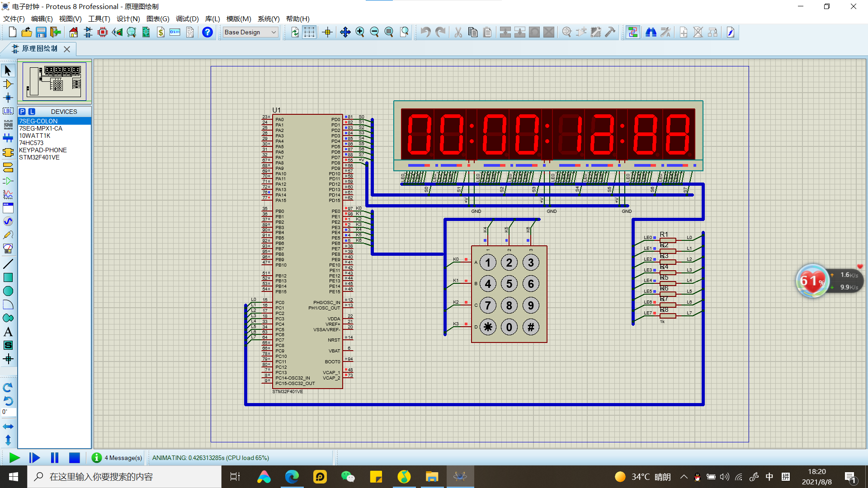868x488 pixels.
Task: Select the 2D circle drawing tool
Action: tap(8, 291)
